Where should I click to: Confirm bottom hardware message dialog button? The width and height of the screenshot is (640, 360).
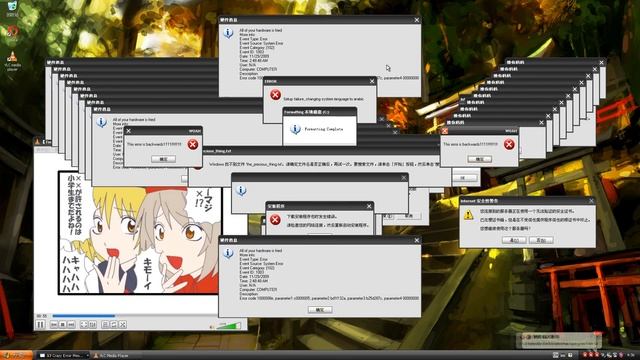point(320,310)
